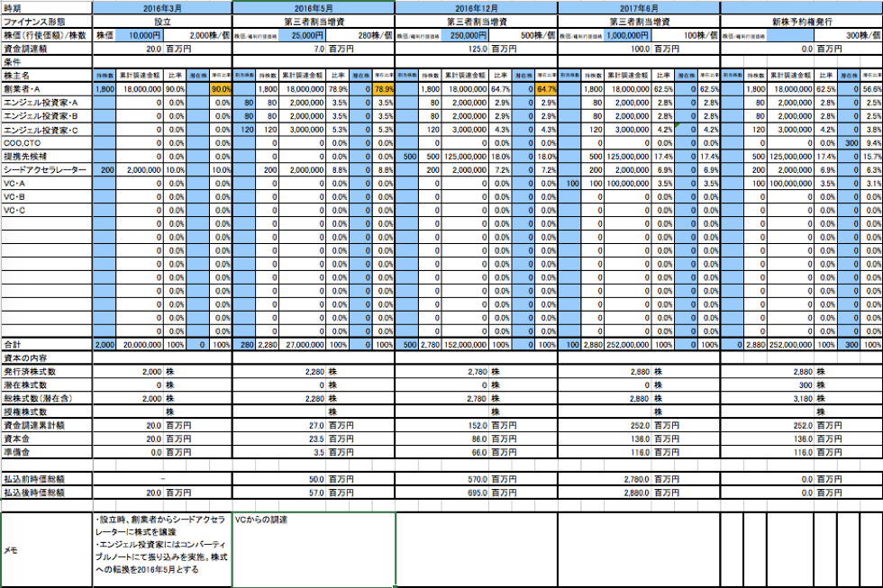Click the 280株/個 share count cell

coord(360,35)
